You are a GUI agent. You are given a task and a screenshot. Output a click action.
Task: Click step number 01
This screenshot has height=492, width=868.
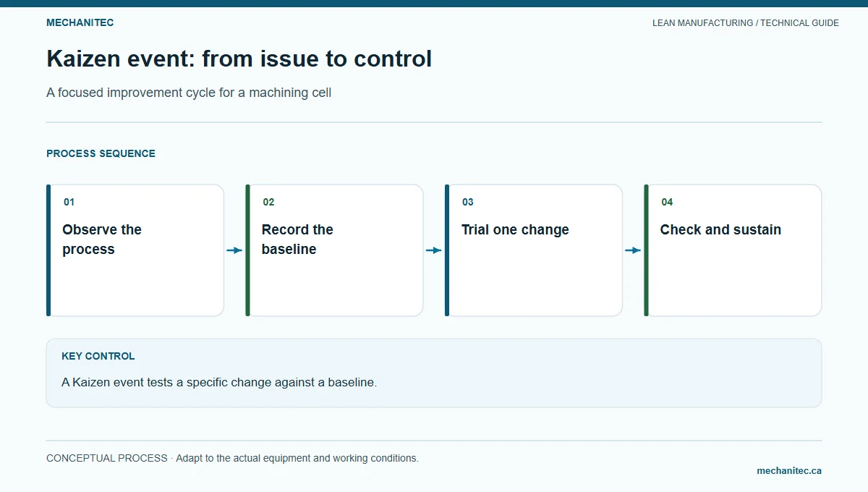tap(69, 202)
